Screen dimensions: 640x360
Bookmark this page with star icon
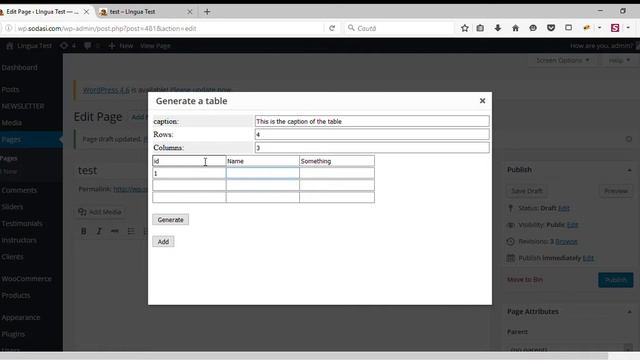pos(464,28)
